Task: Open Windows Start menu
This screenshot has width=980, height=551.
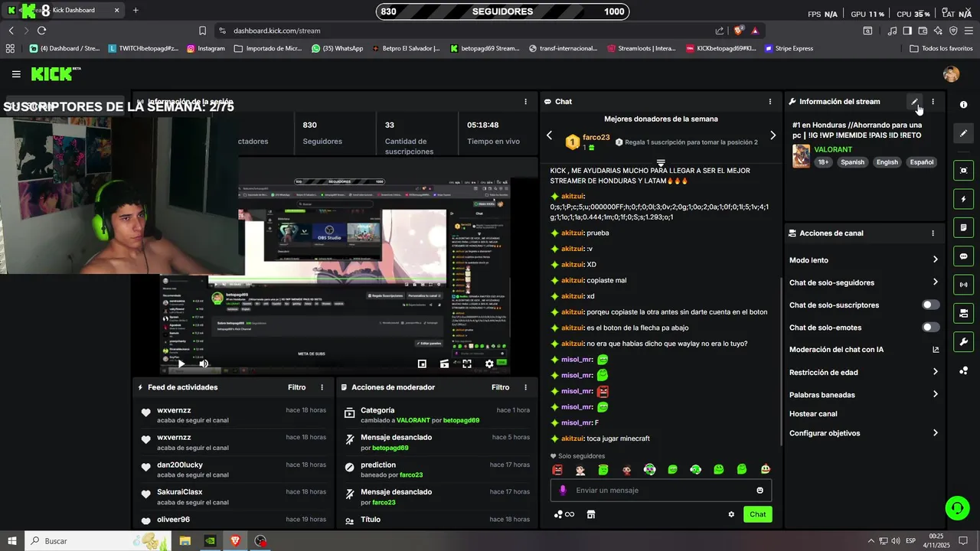Action: point(11,541)
